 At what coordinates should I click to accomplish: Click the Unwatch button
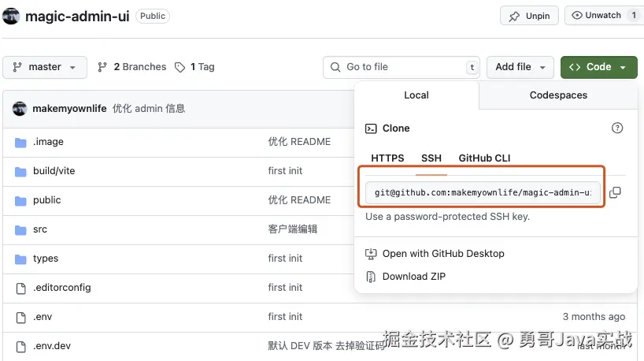[x=603, y=16]
